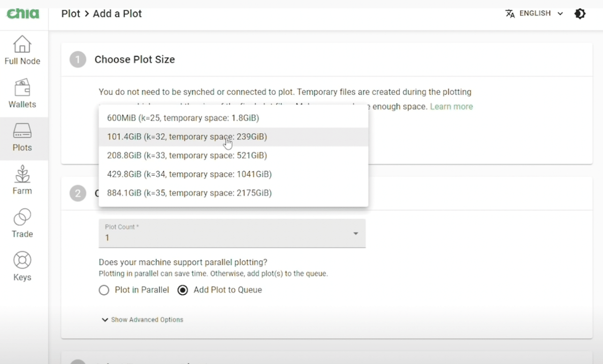Open the Trade circles icon
The width and height of the screenshot is (603, 364).
pos(22,217)
